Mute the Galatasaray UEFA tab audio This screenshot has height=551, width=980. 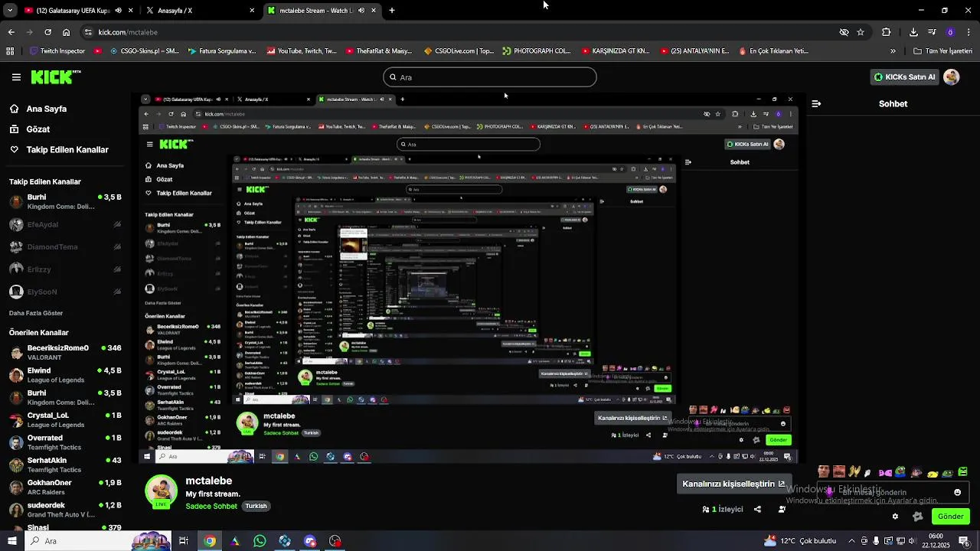(118, 11)
